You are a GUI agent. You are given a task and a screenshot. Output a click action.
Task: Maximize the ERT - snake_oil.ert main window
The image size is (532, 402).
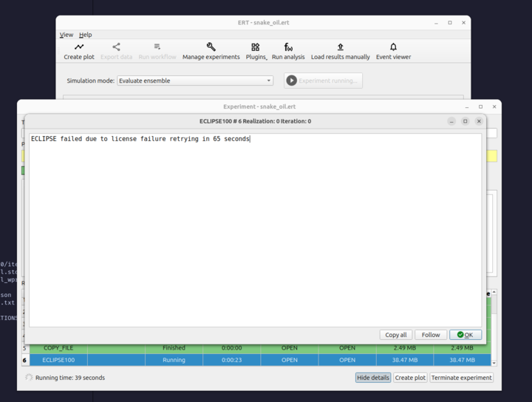point(450,22)
